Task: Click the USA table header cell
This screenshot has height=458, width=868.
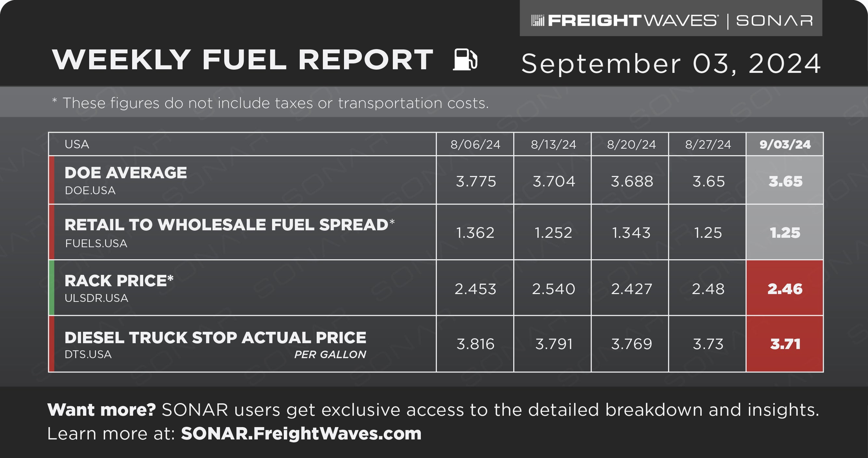Action: tap(242, 144)
